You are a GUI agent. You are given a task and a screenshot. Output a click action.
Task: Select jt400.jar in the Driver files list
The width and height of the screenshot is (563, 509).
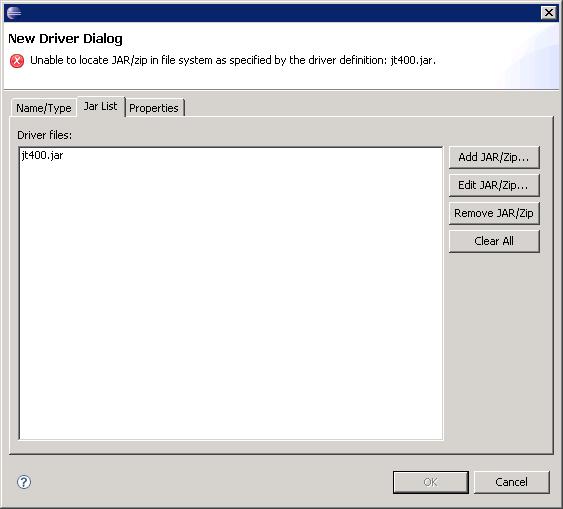(42, 155)
